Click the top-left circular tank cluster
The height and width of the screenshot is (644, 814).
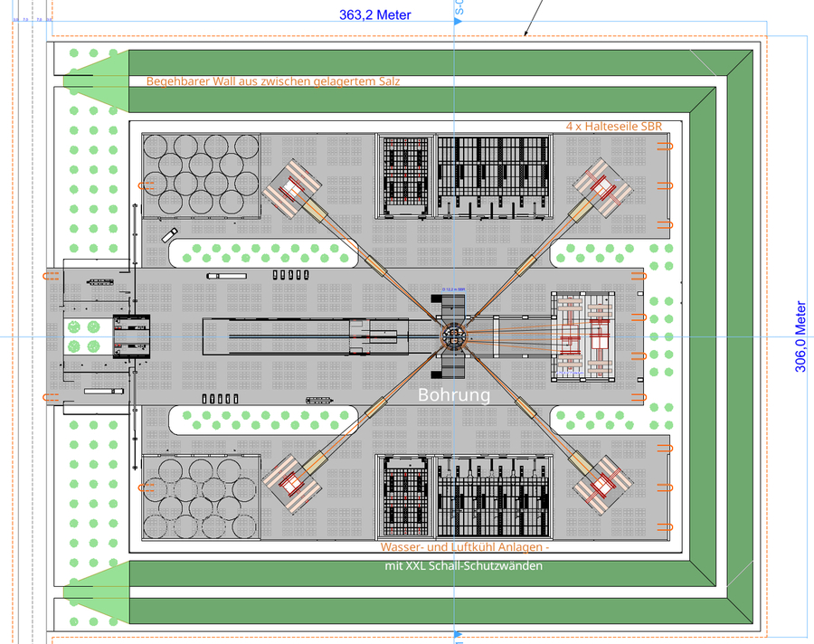pos(202,175)
